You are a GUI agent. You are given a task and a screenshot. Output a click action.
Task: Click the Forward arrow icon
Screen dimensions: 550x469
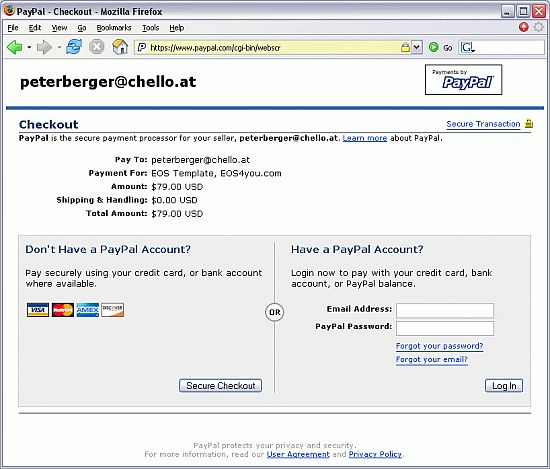pos(44,47)
